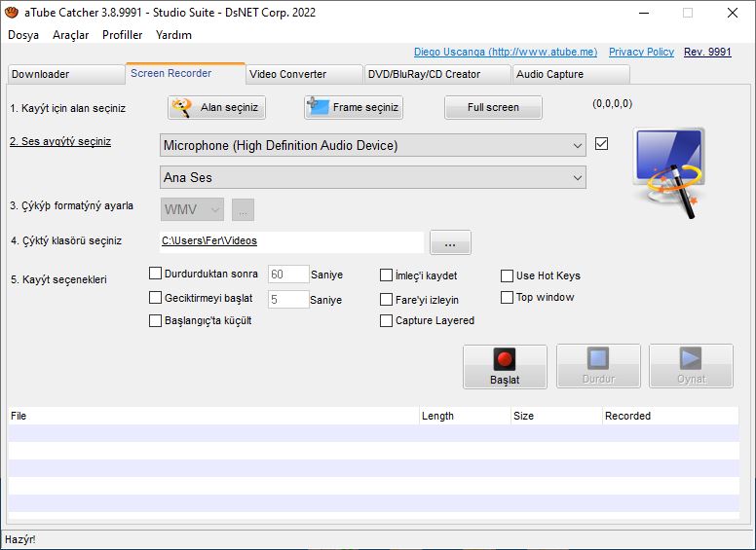The height and width of the screenshot is (550, 756).
Task: Open the Ana Ses dropdown
Action: (x=373, y=177)
